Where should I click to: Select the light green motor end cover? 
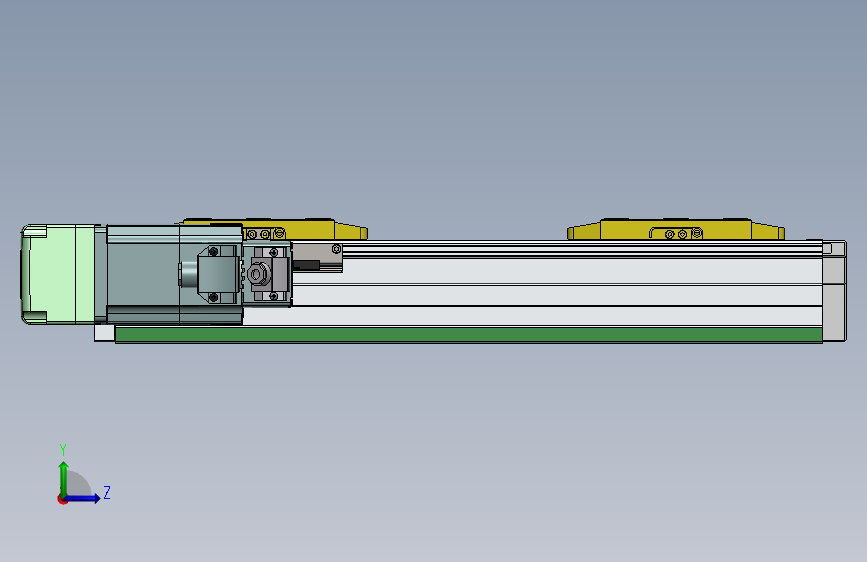point(58,274)
